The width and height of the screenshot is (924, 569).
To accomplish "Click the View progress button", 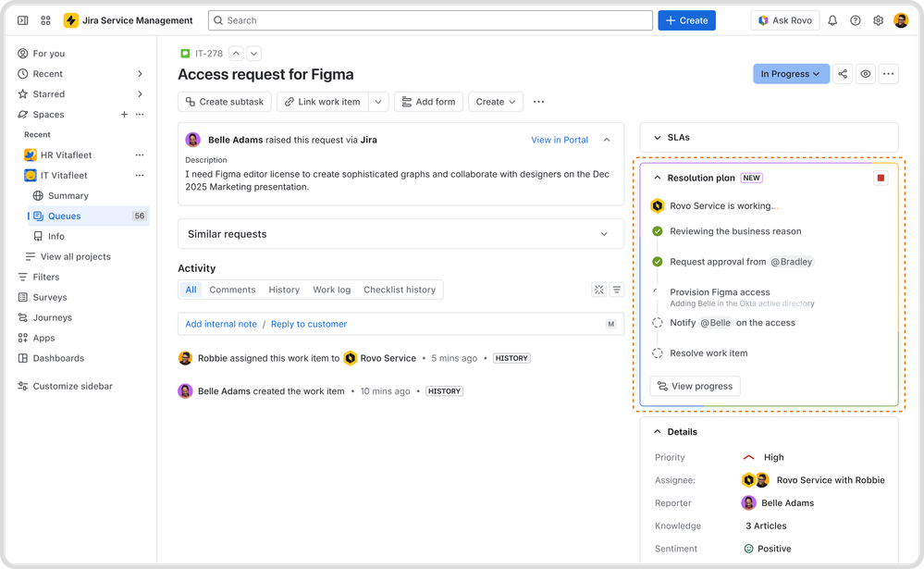I will click(x=695, y=386).
